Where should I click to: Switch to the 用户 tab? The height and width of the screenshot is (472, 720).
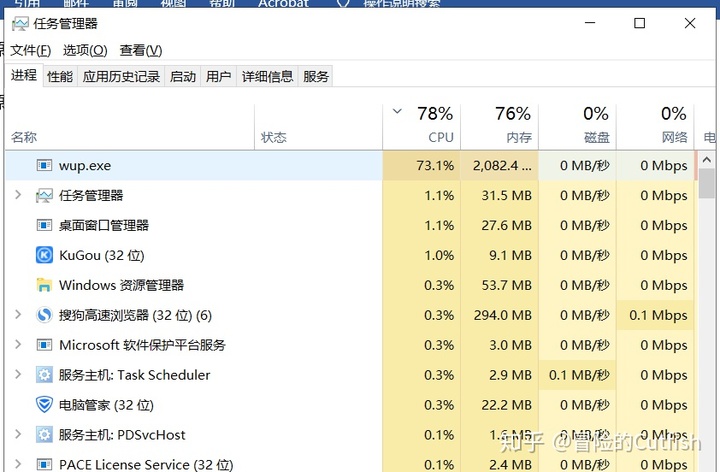[219, 76]
